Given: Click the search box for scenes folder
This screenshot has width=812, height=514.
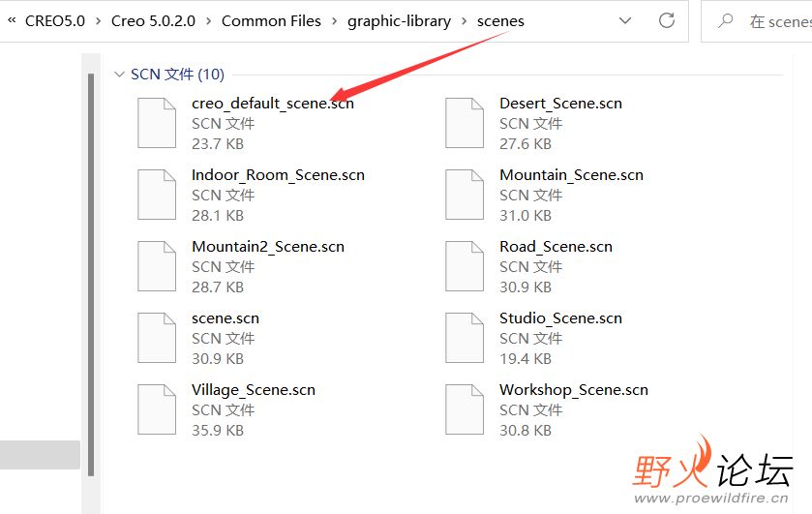Looking at the screenshot, I should point(757,21).
